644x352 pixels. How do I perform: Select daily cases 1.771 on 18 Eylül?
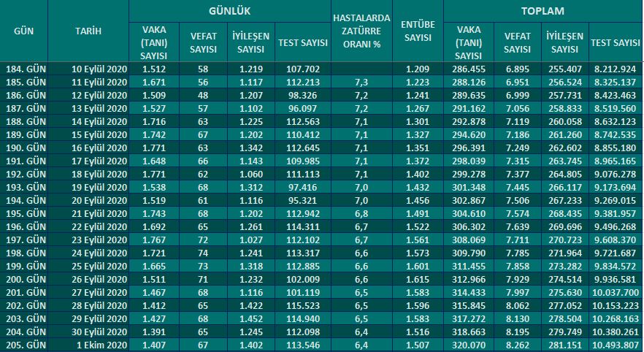(x=154, y=174)
